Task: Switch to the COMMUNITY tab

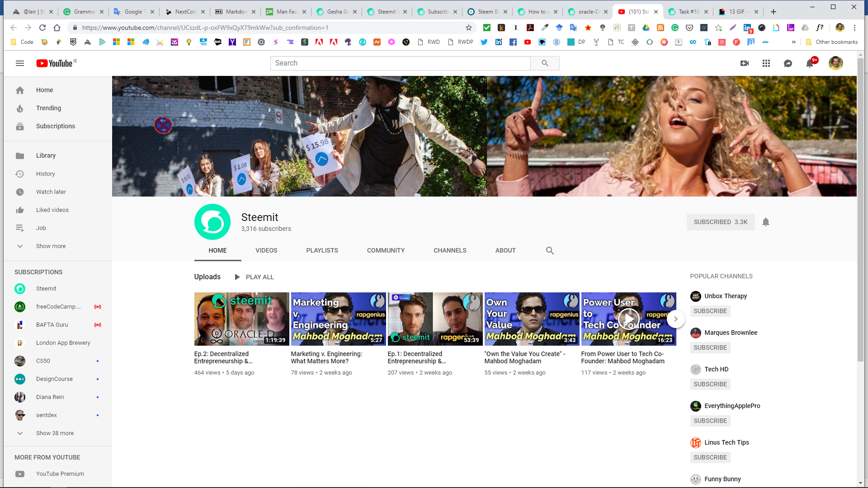Action: tap(386, 250)
